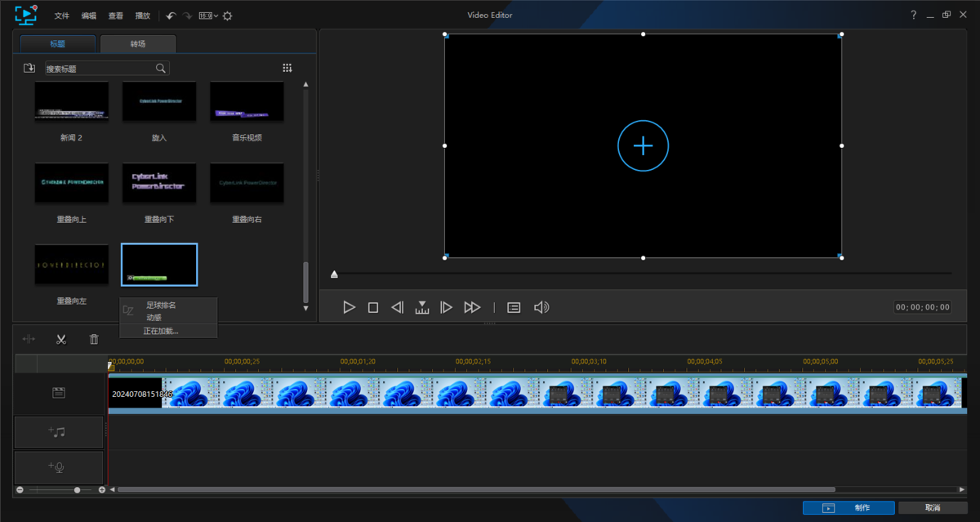Click the 00;00;03;10 ruler mark
The width and height of the screenshot is (980, 522).
tap(590, 361)
